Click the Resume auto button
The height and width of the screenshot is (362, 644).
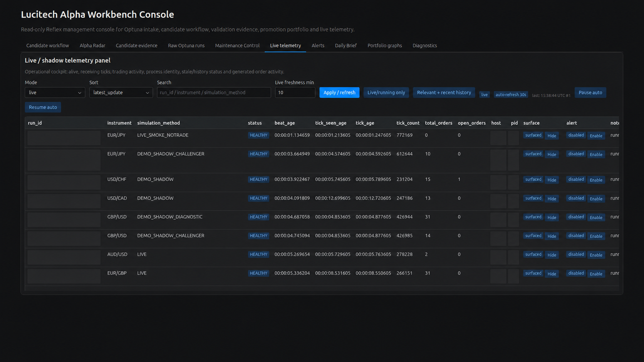click(x=43, y=107)
